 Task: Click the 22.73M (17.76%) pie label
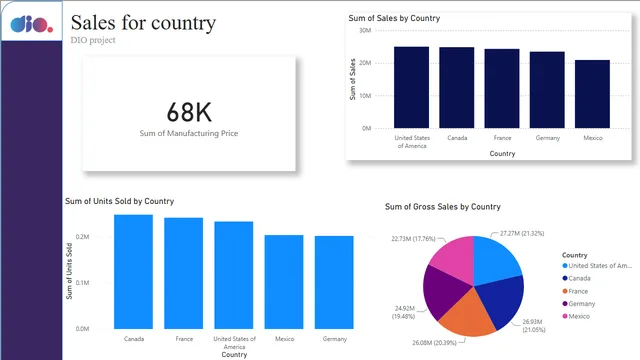(413, 239)
